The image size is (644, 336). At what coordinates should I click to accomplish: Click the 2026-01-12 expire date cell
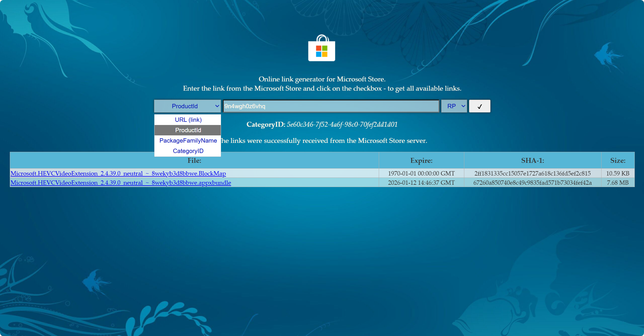coord(421,183)
